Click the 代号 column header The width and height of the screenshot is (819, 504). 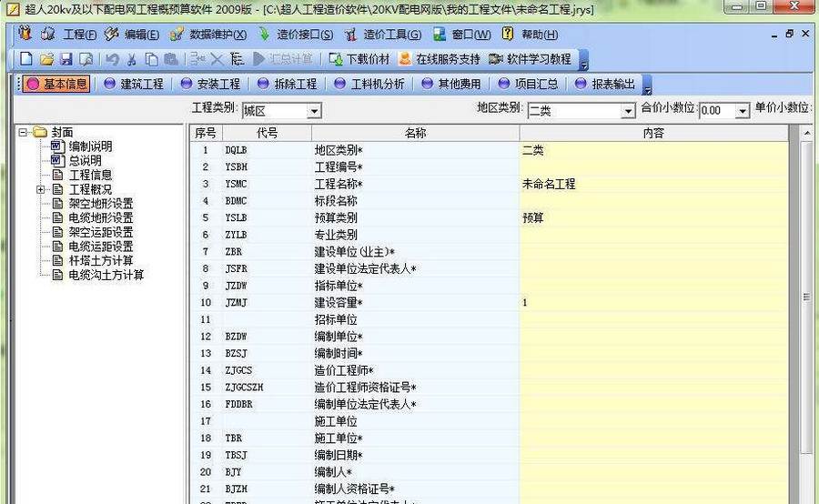point(267,133)
